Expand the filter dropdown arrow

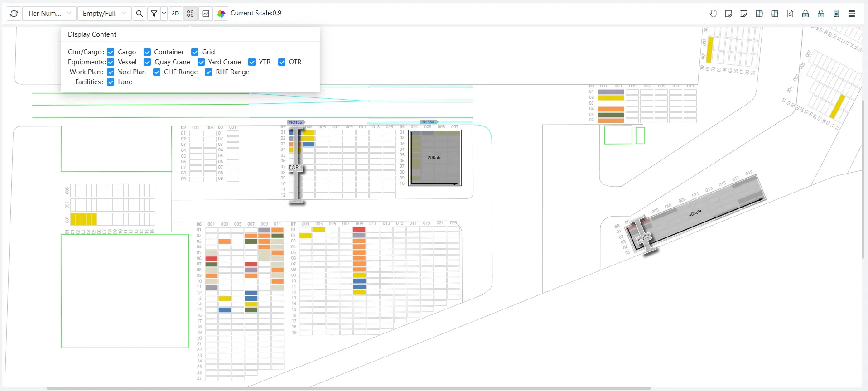coord(164,14)
